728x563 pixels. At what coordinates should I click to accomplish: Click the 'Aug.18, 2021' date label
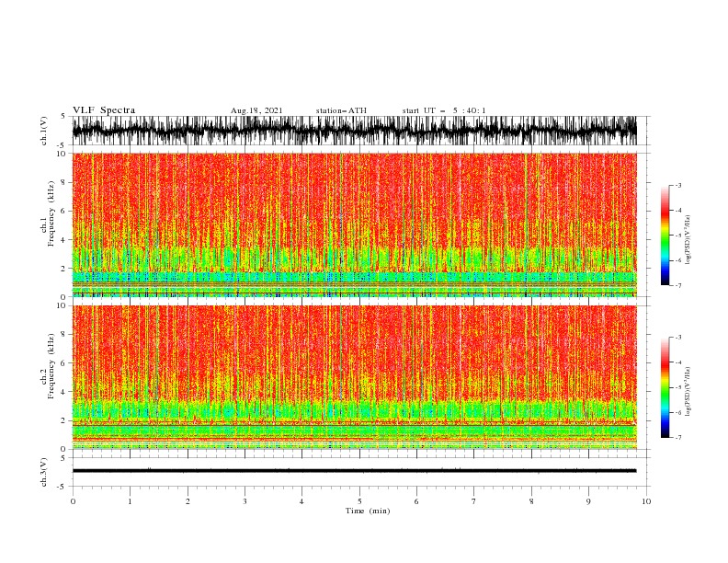pos(256,110)
